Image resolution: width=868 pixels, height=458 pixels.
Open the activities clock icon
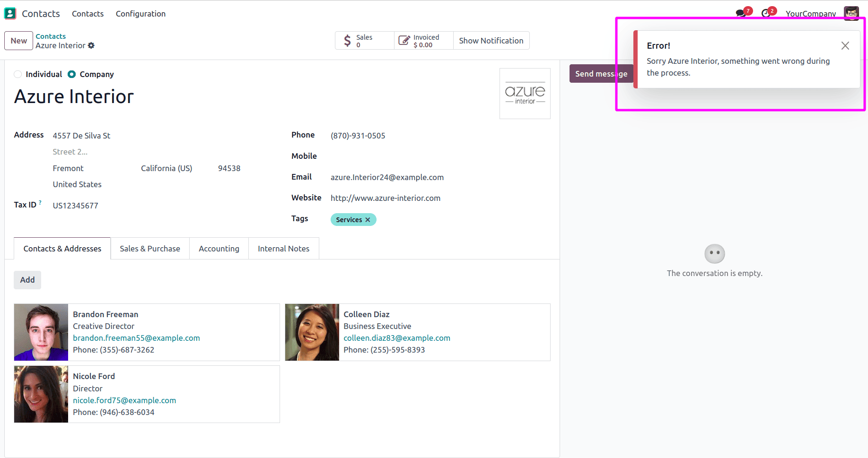[765, 13]
